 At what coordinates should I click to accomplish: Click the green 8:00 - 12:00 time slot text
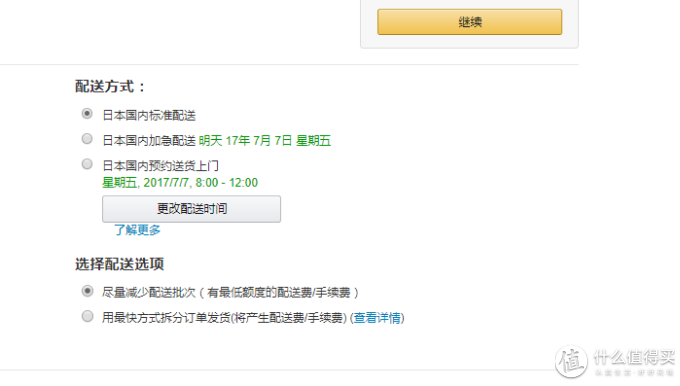pyautogui.click(x=226, y=183)
